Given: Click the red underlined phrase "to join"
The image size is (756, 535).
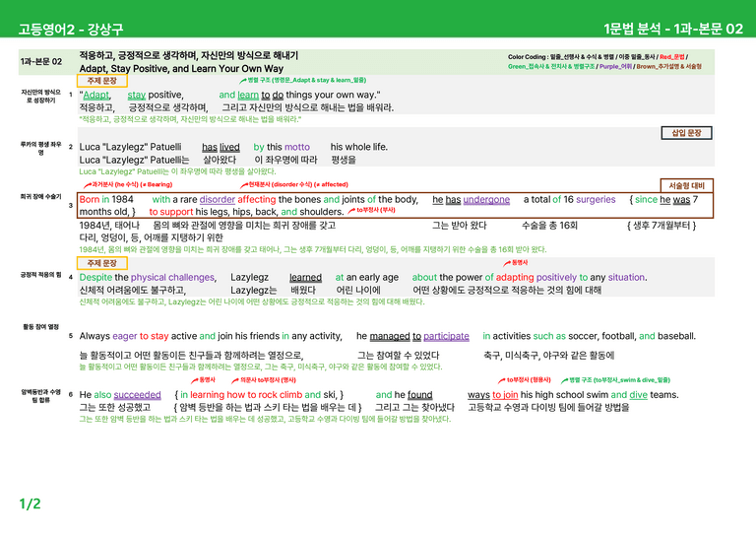Looking at the screenshot, I should [505, 395].
